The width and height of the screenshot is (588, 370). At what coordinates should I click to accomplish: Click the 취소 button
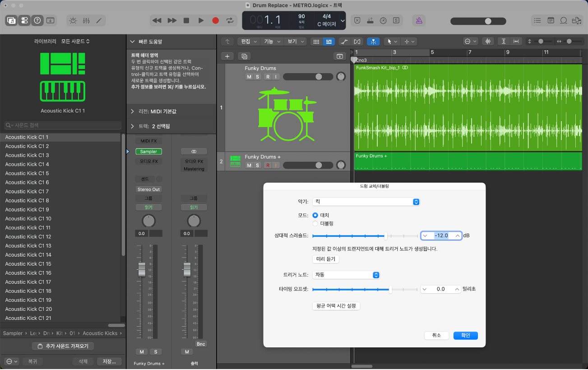coord(436,335)
